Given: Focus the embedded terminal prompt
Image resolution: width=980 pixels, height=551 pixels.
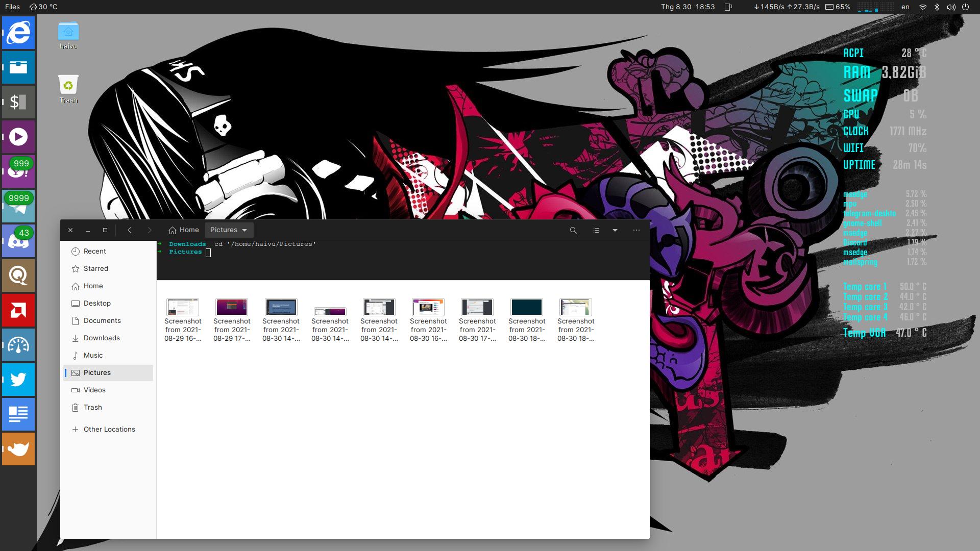Looking at the screenshot, I should 403,260.
